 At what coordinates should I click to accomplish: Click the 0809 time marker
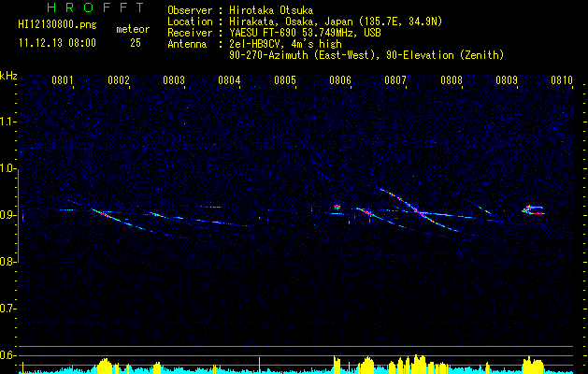(507, 80)
